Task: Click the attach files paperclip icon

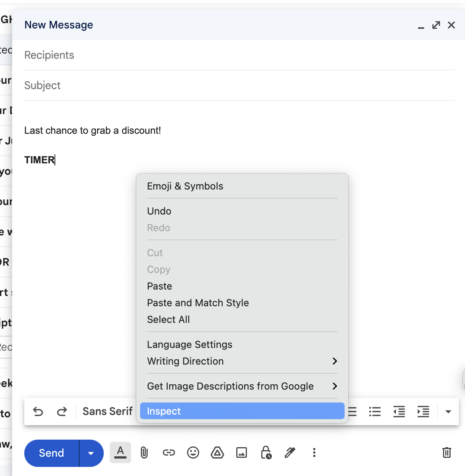Action: [144, 453]
